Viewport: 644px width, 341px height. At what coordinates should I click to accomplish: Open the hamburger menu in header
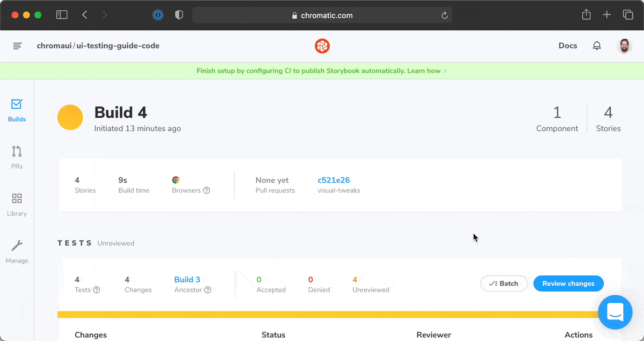click(18, 46)
